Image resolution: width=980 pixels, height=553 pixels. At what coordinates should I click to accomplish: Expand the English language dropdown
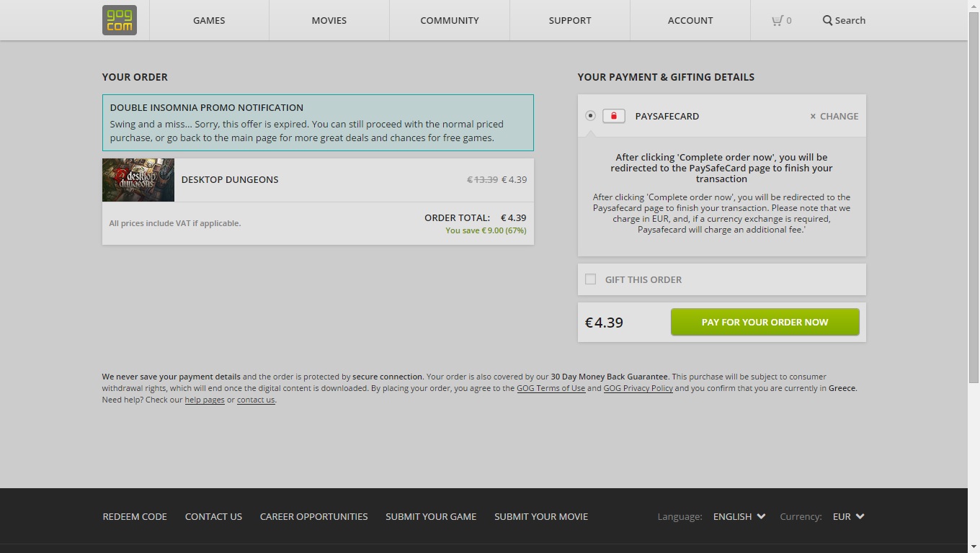point(739,516)
